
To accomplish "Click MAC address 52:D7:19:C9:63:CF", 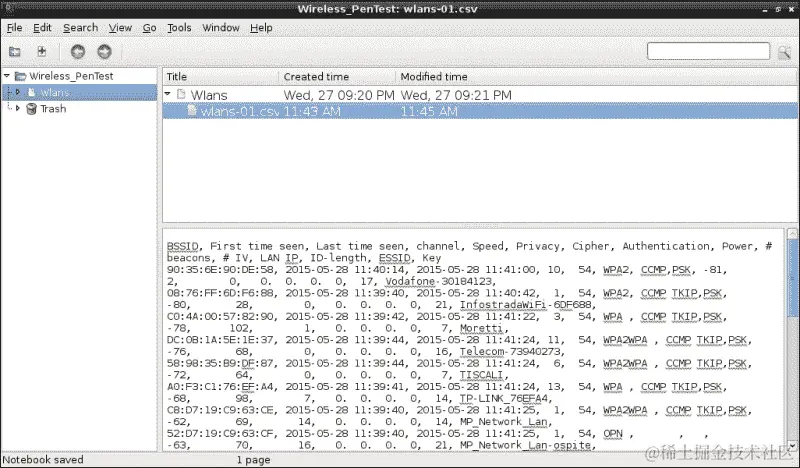I will pos(221,434).
